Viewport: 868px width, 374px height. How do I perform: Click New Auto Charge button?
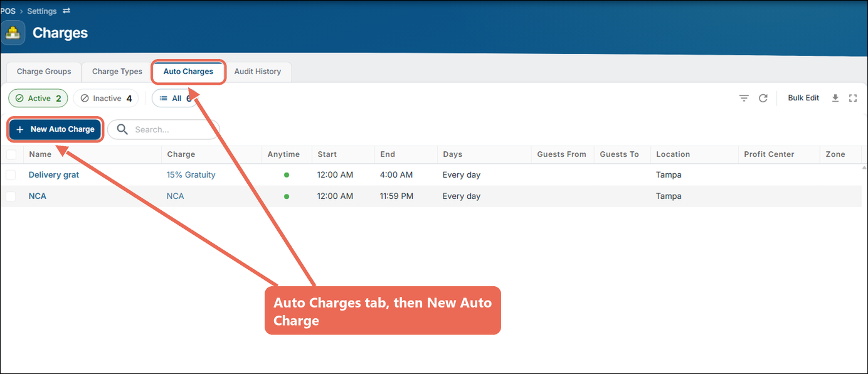click(55, 129)
